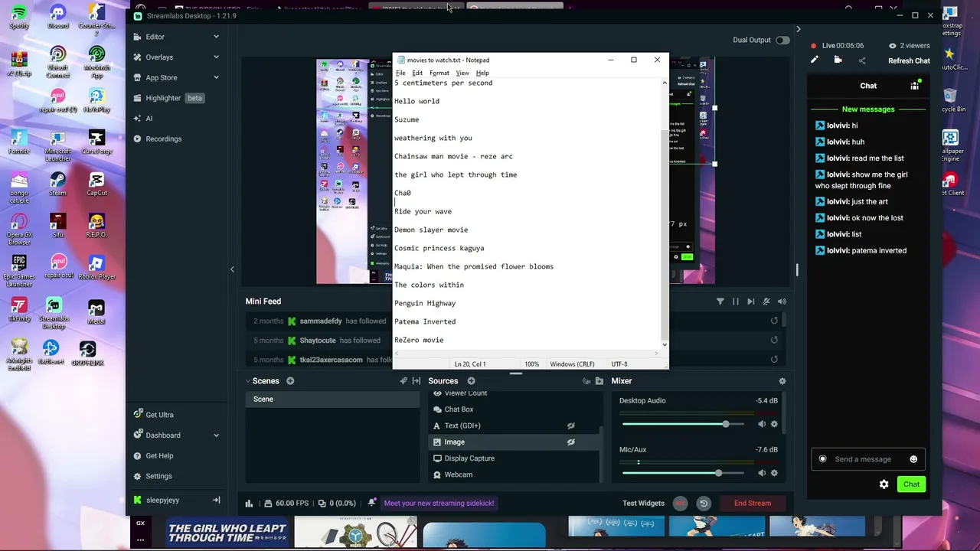Replay the sammadefdy follow alert
This screenshot has width=980, height=551.
pyautogui.click(x=774, y=321)
